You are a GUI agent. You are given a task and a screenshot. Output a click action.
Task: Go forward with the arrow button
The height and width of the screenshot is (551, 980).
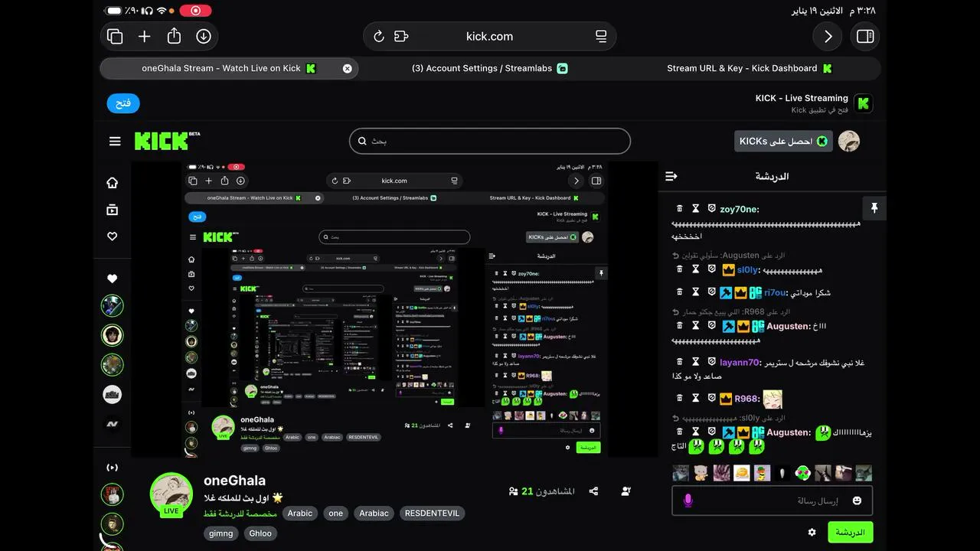[x=828, y=36]
